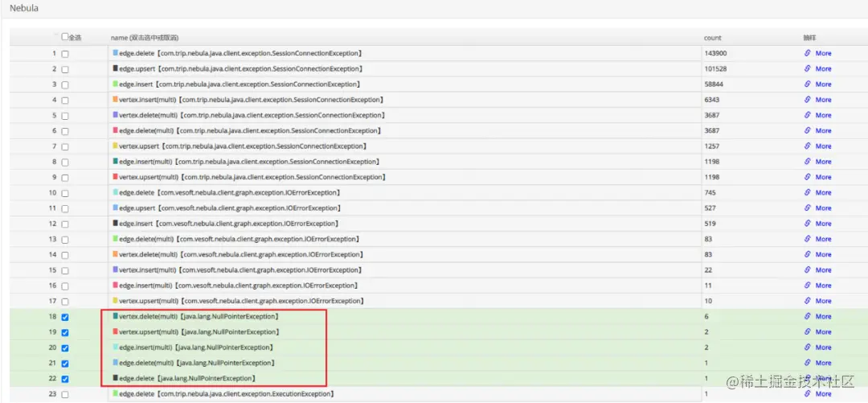Click the count column header

pos(712,38)
